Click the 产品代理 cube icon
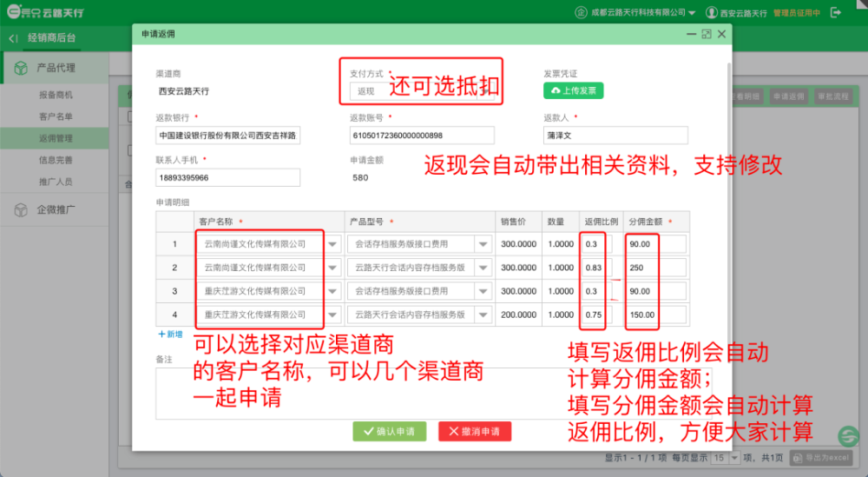868x477 pixels. 21,68
